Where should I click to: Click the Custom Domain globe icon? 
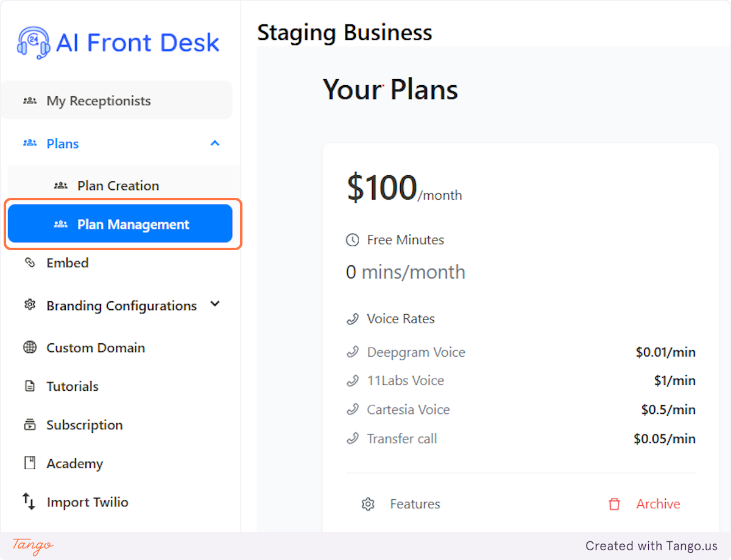(29, 347)
